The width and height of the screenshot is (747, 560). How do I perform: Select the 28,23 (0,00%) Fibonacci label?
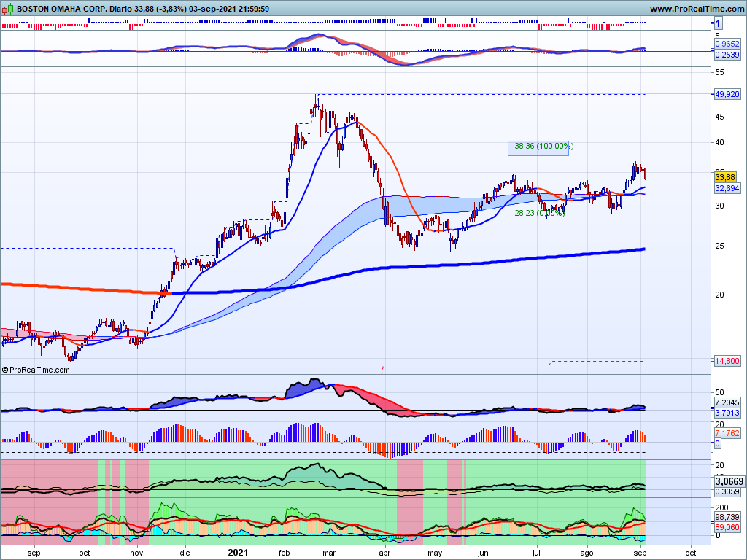coord(539,214)
